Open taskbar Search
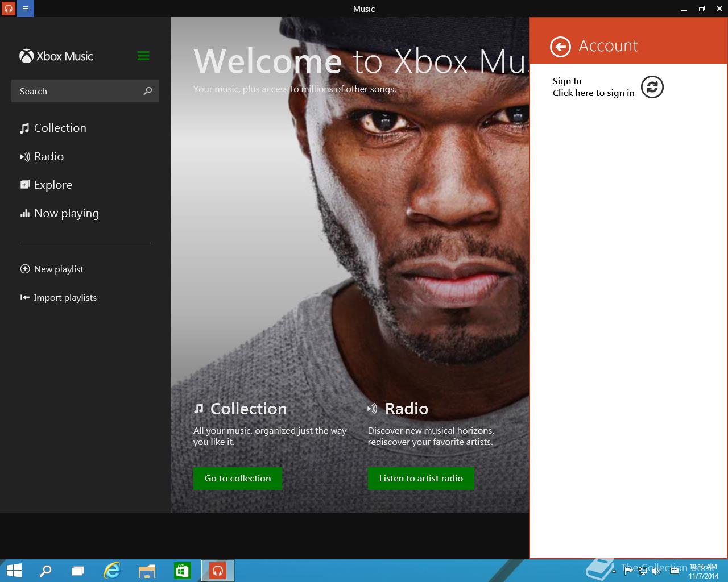Viewport: 728px width, 582px height. coord(45,571)
